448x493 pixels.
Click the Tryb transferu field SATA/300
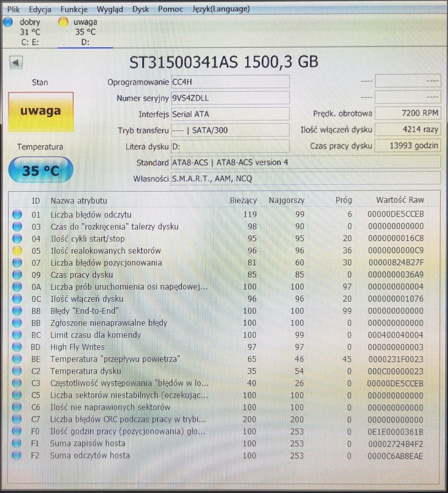230,130
